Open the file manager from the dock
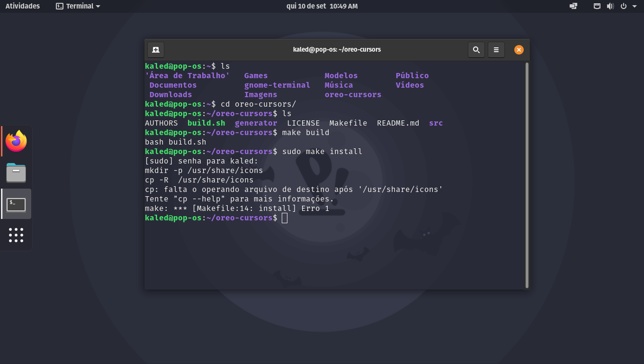This screenshot has width=644, height=364. click(x=16, y=173)
